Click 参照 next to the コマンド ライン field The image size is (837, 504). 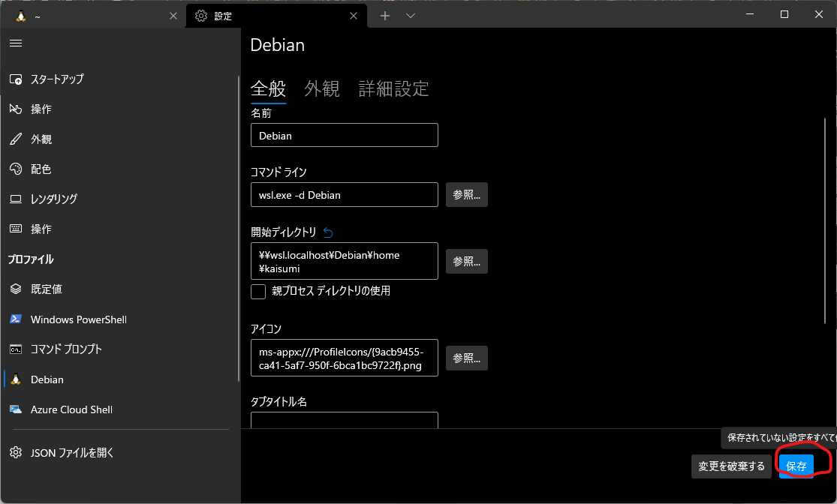[x=466, y=194]
